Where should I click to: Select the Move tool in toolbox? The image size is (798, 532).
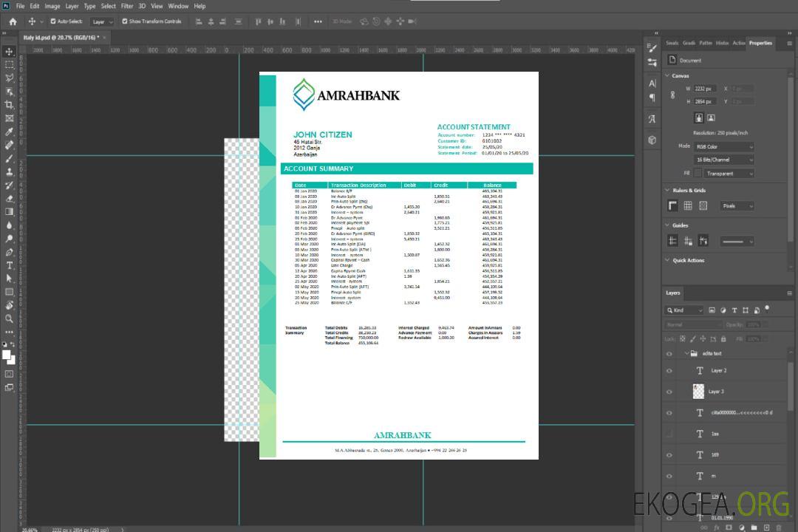point(9,52)
